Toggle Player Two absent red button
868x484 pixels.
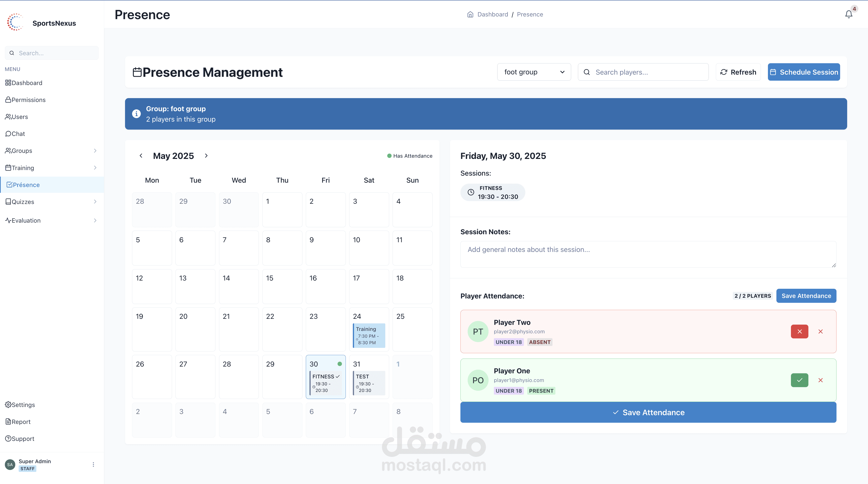799,331
